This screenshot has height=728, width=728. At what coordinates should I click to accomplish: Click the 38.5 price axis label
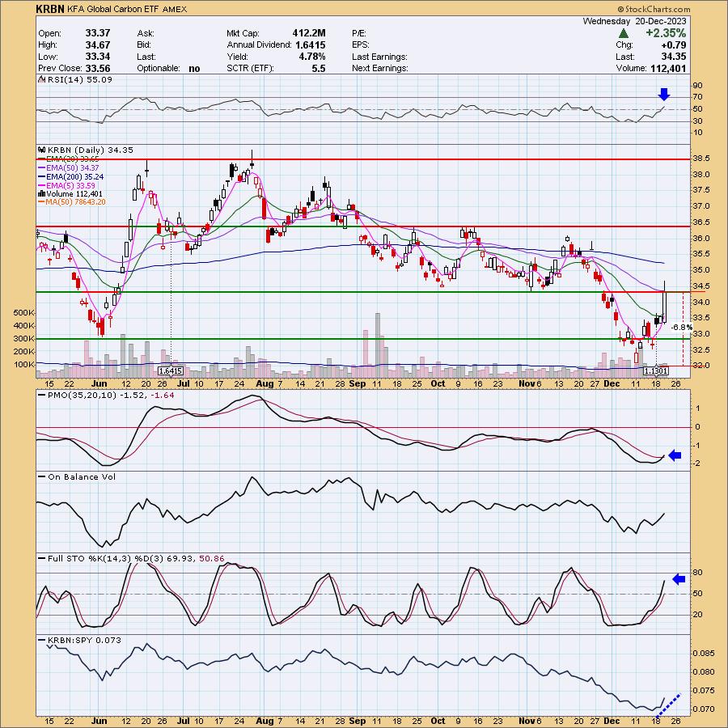pyautogui.click(x=700, y=159)
